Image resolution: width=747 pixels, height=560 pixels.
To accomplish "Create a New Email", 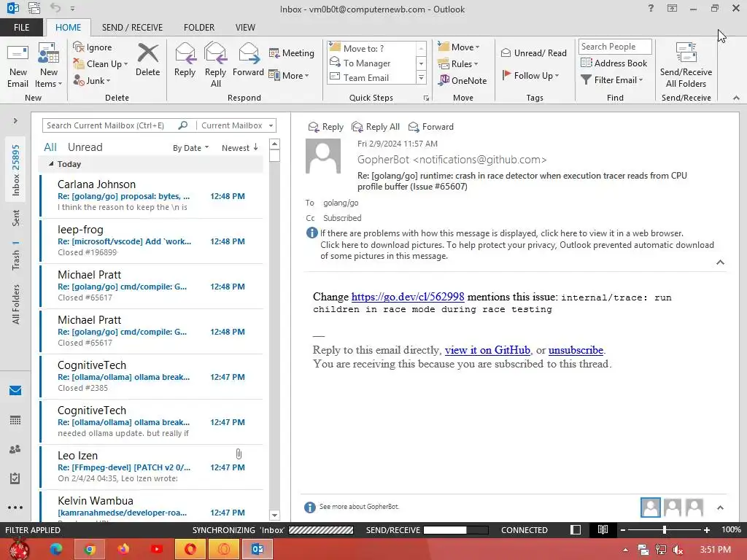I will (x=18, y=66).
